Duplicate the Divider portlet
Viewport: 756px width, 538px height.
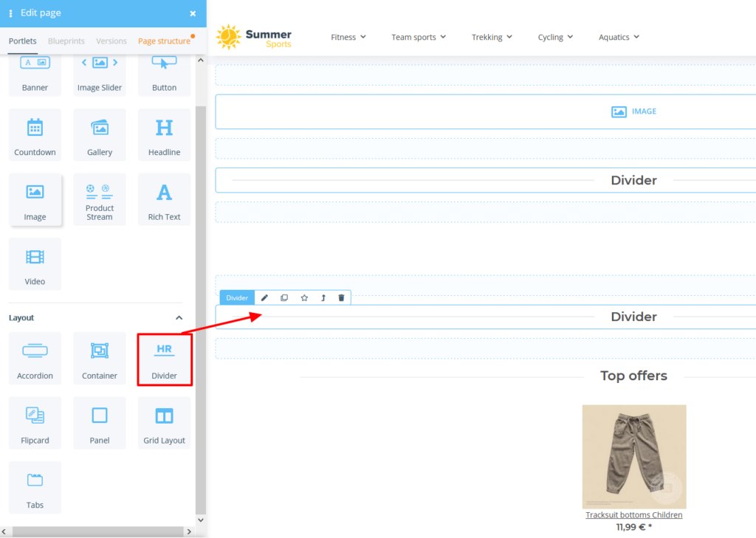(x=284, y=297)
